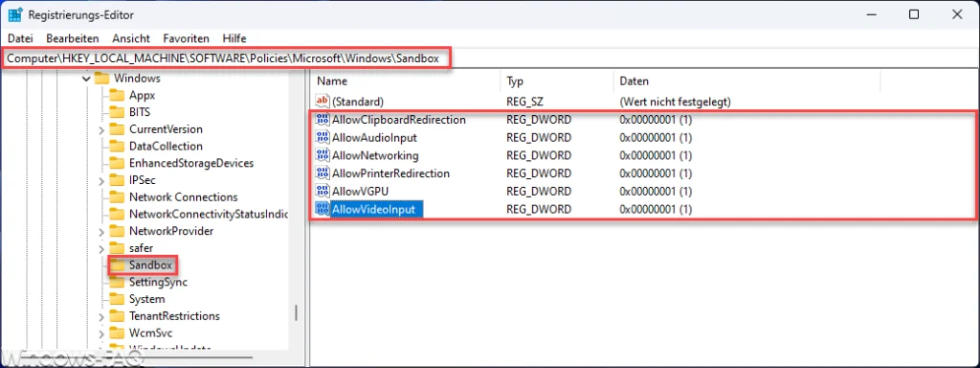The image size is (980, 368).
Task: Click the AllowAudioInput DWORD icon
Action: coord(323,137)
